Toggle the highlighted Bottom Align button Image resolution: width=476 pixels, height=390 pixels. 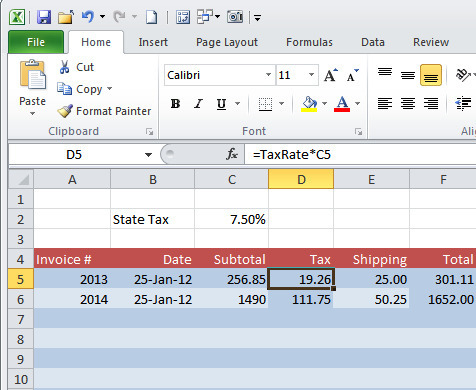point(431,75)
